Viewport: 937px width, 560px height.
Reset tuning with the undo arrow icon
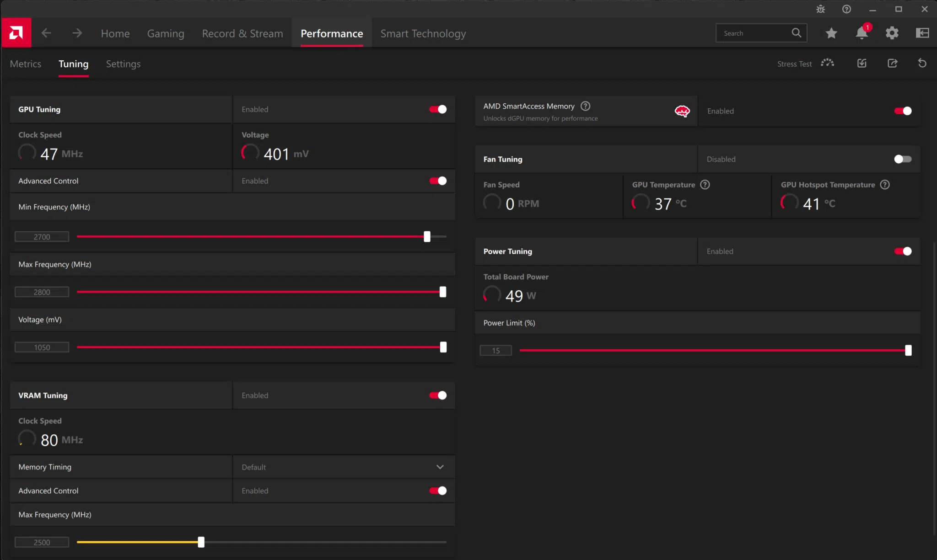coord(922,63)
